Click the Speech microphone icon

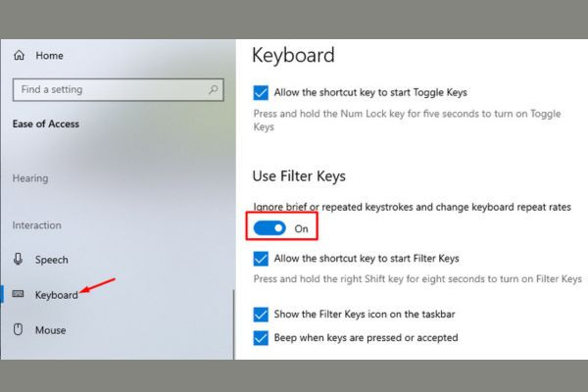[x=18, y=259]
